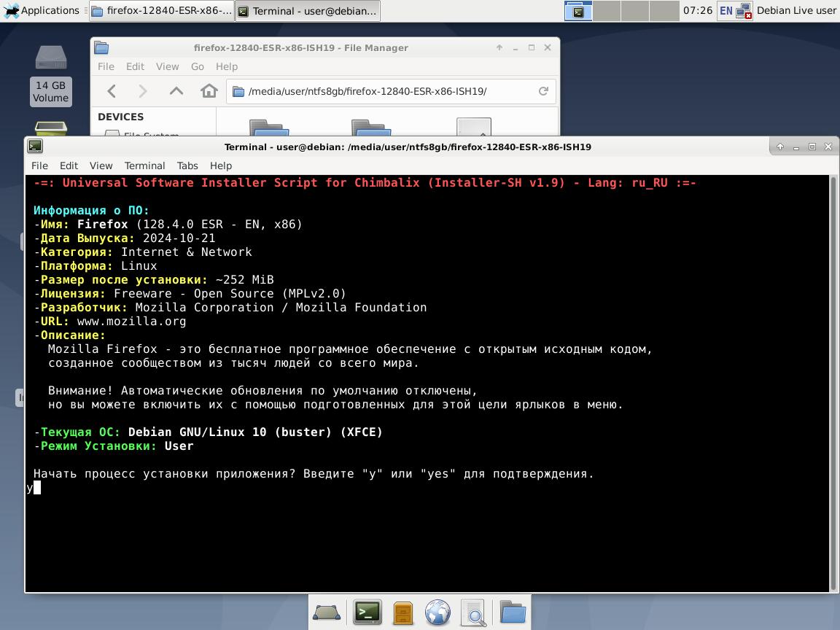Screen dimensions: 840x630
Task: Open Go menu in File Manager
Action: [x=197, y=66]
